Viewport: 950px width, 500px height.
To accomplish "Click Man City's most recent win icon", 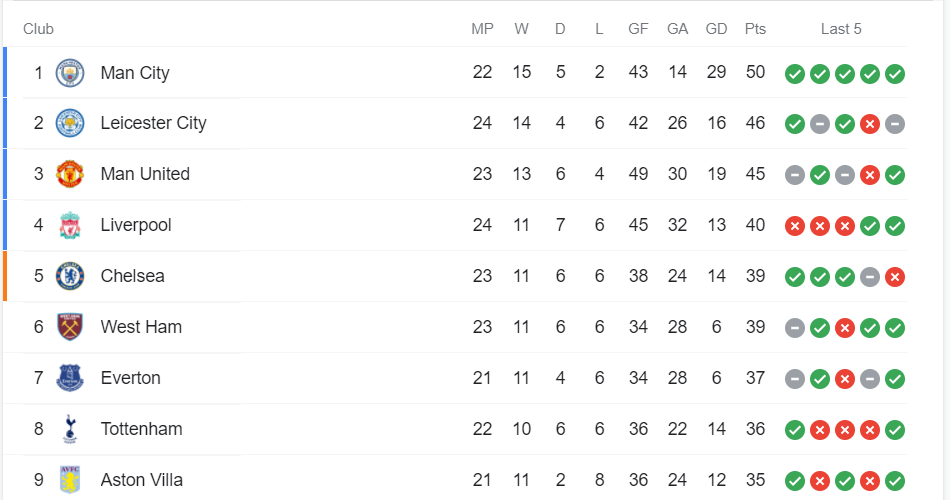I will (895, 73).
